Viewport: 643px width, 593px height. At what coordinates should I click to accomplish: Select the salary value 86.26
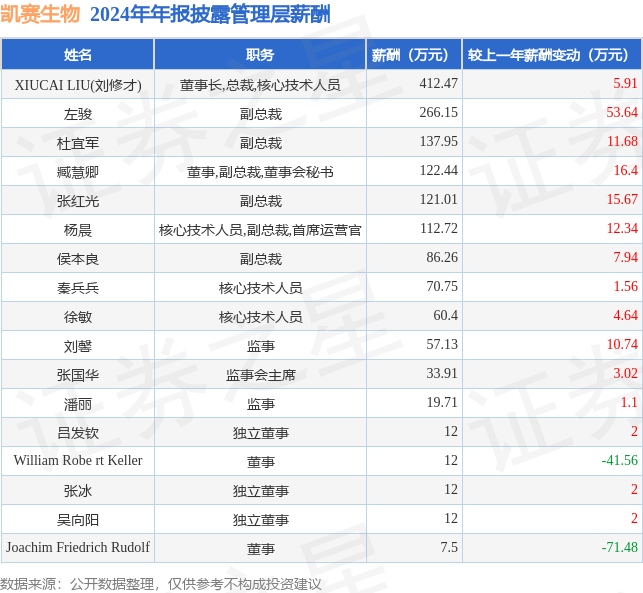[442, 258]
